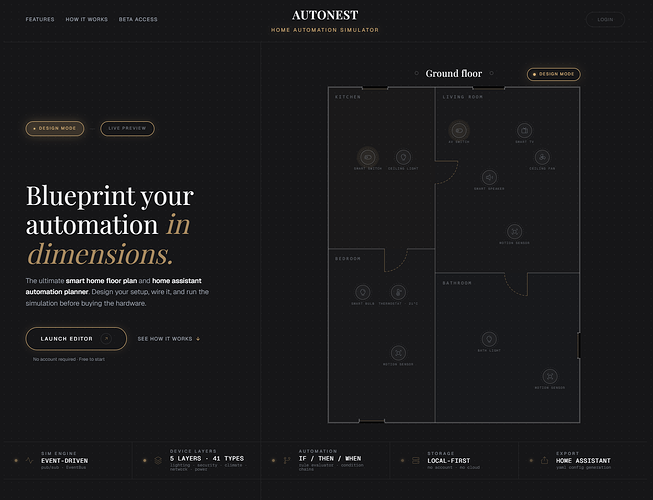Click the Export share icon
Screen dimensions: 653x500
coord(544,460)
